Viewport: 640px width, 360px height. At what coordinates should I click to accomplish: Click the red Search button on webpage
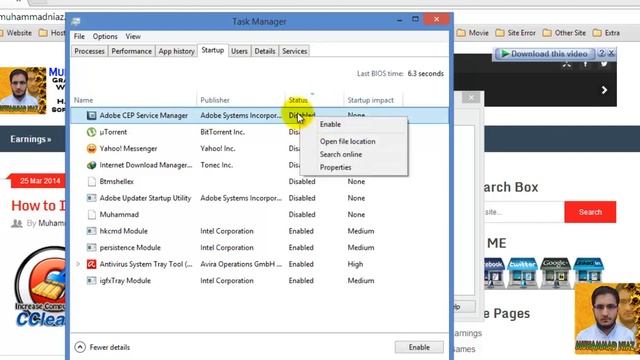tap(590, 212)
